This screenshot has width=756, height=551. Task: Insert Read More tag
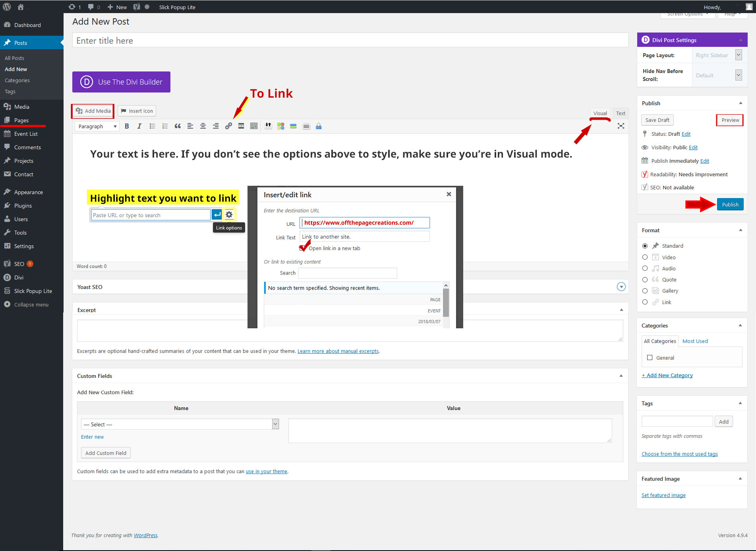pos(241,126)
